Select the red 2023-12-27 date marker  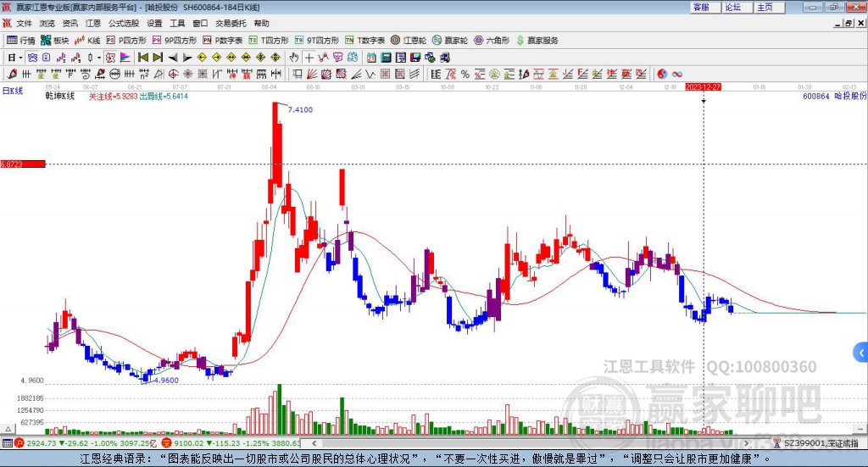tap(703, 87)
